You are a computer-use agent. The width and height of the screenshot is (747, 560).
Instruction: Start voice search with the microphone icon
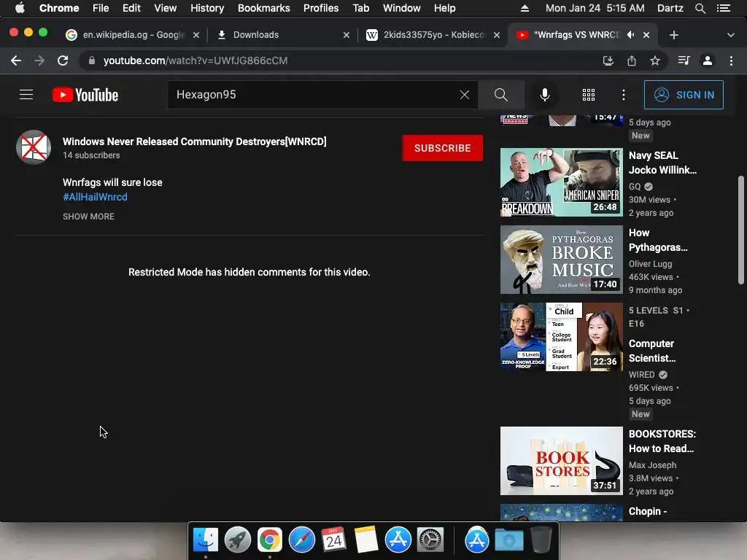coord(545,95)
